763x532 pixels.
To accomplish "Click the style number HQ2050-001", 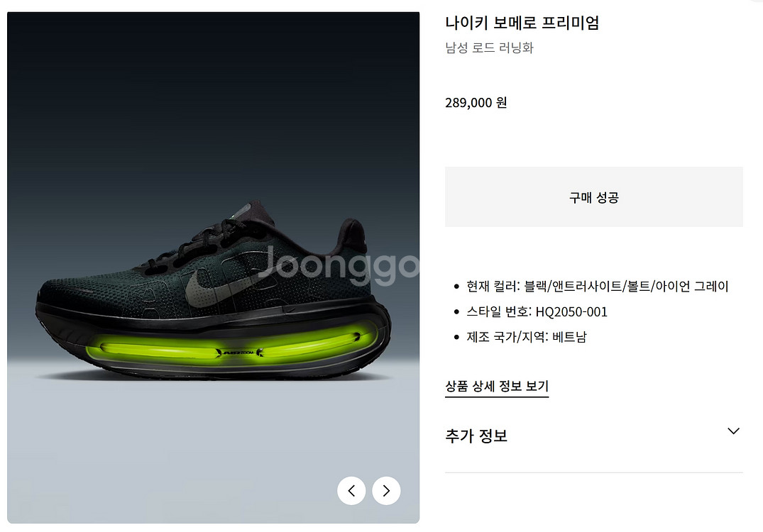I will pyautogui.click(x=571, y=311).
